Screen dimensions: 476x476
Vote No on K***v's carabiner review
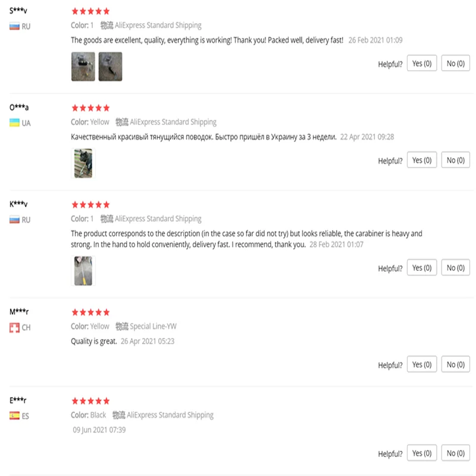pos(455,268)
